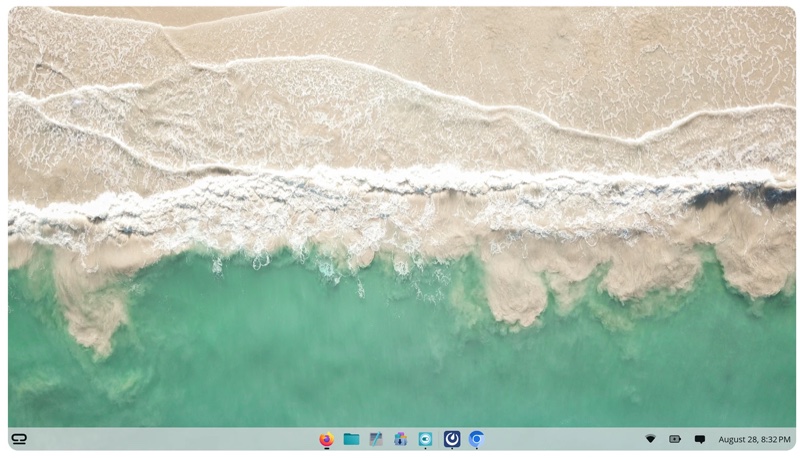Open the notifications speech bubble icon
Viewport: 800px width, 458px height.
click(700, 439)
